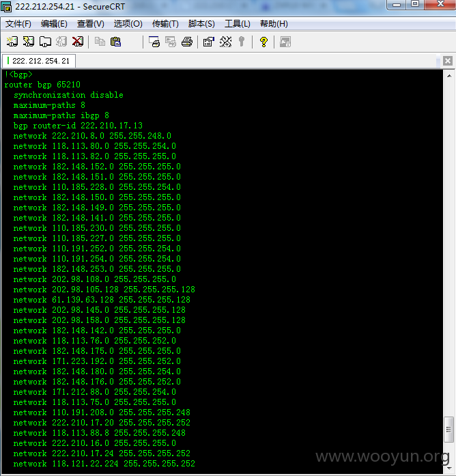Screen dimensions: 456x476
Task: Click the terminal scrollbar thumb
Action: (448, 430)
